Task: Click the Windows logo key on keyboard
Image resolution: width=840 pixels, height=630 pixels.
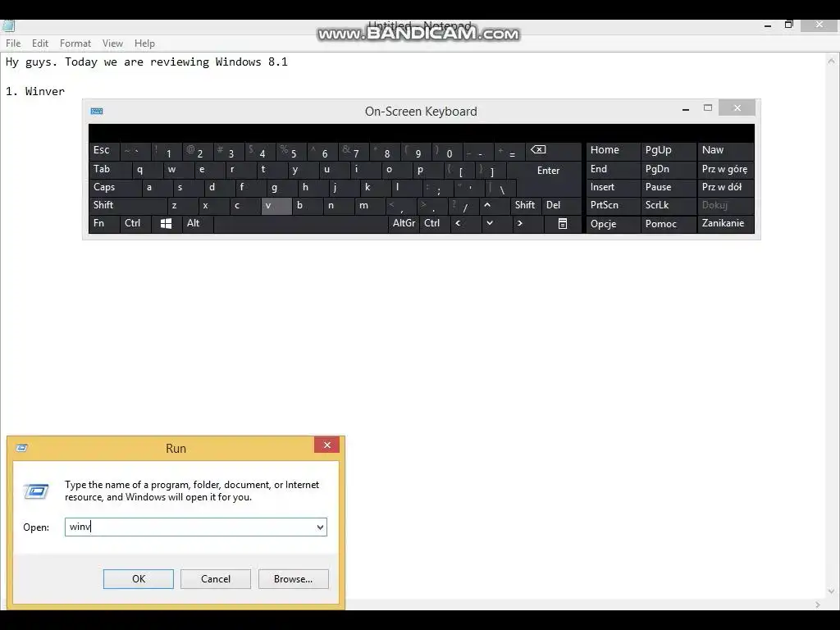Action: 166,223
